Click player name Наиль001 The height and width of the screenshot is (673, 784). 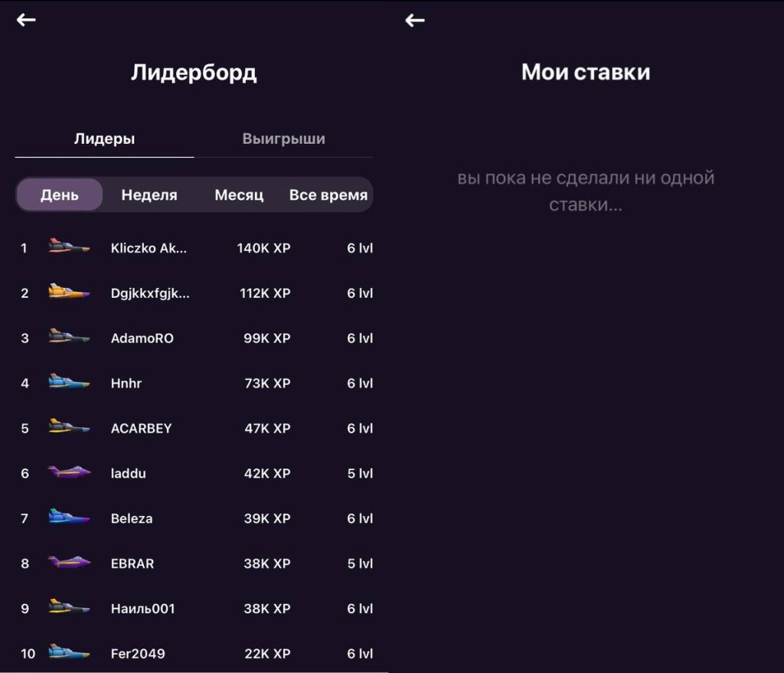[x=142, y=609]
